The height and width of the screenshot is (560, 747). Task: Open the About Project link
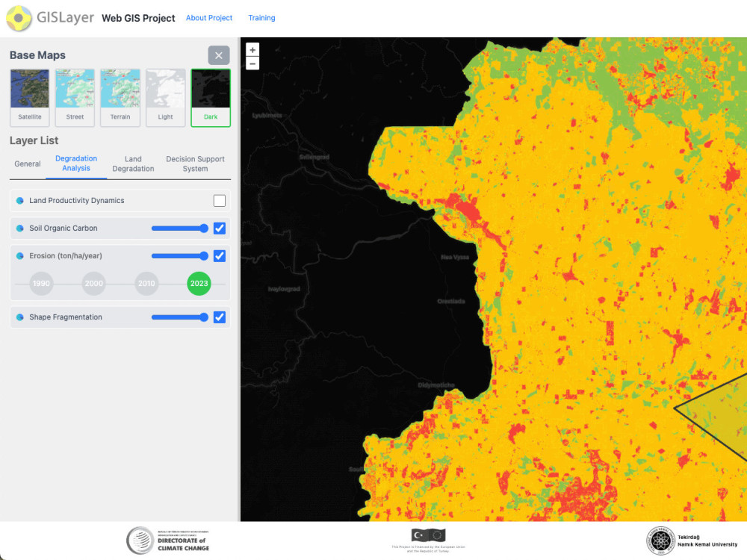(x=209, y=18)
